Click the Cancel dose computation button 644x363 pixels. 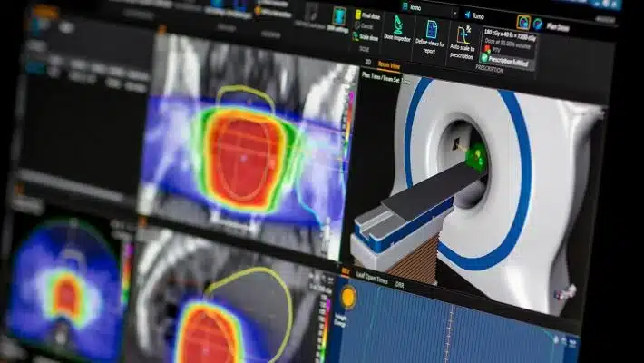click(x=365, y=26)
